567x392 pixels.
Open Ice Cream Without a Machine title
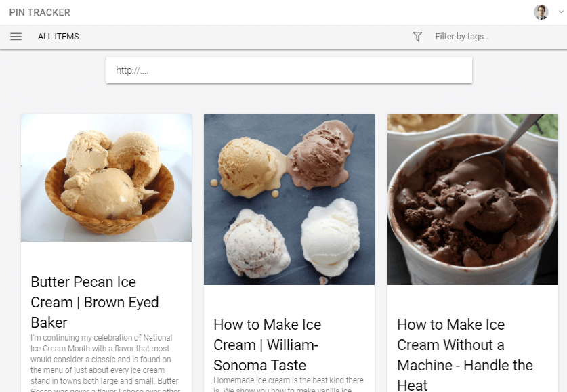pos(465,354)
